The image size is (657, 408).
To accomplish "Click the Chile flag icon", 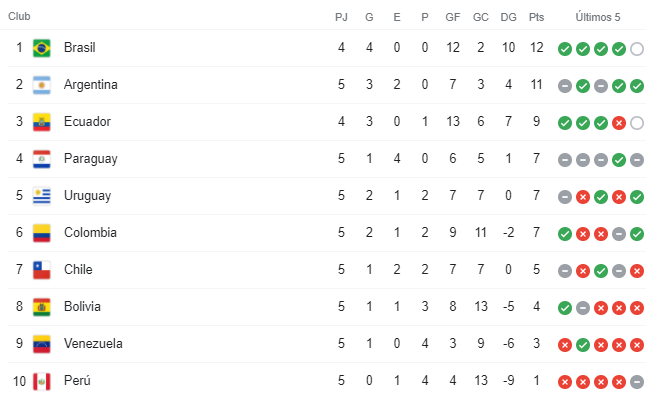I will (42, 270).
